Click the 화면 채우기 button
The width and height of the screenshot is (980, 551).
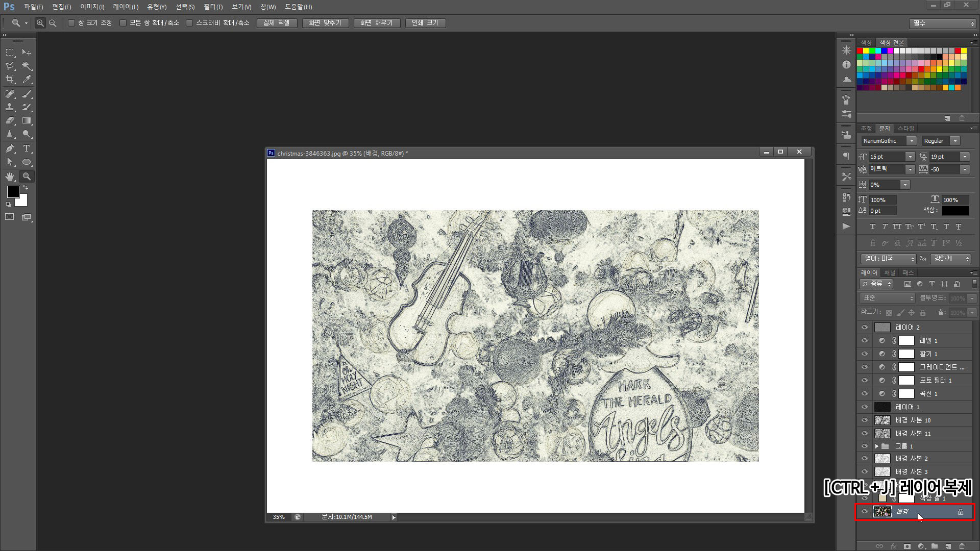coord(377,23)
